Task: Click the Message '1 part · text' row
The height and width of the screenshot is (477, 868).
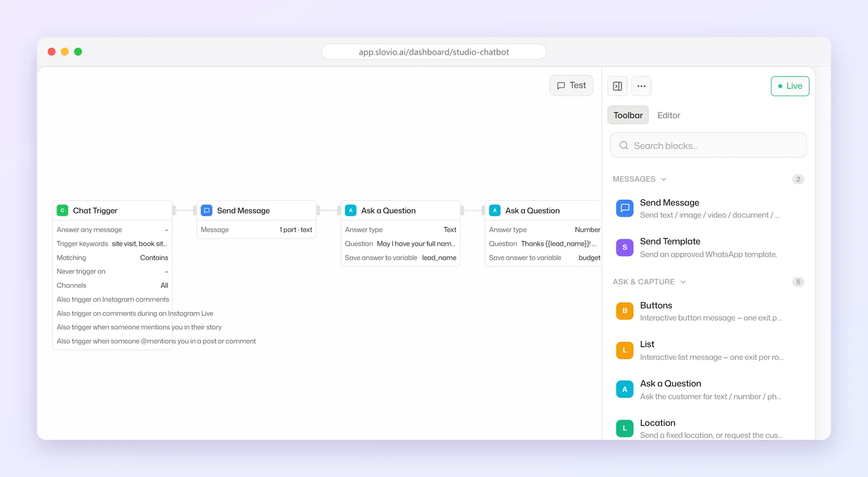Action: 256,230
